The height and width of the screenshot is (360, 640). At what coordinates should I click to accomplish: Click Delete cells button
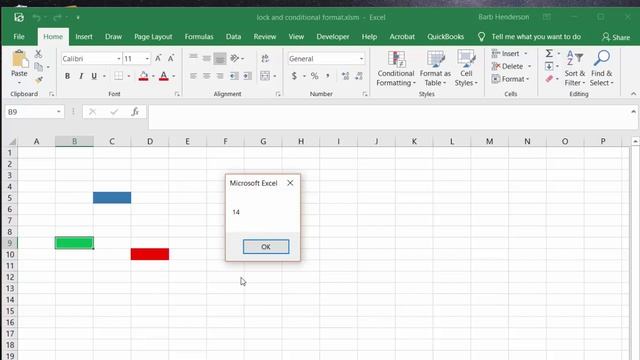click(x=508, y=66)
